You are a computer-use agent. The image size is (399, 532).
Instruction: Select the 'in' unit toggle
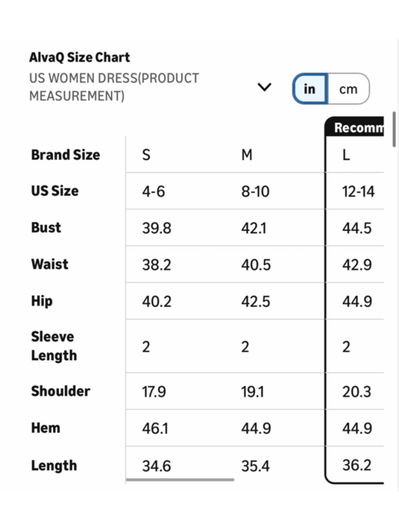tap(310, 89)
